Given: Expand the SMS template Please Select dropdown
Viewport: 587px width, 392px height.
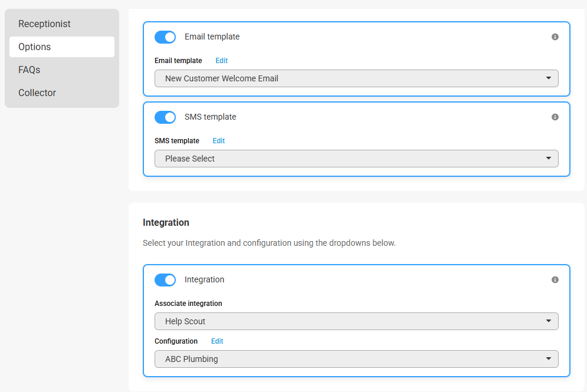Looking at the screenshot, I should (x=356, y=159).
